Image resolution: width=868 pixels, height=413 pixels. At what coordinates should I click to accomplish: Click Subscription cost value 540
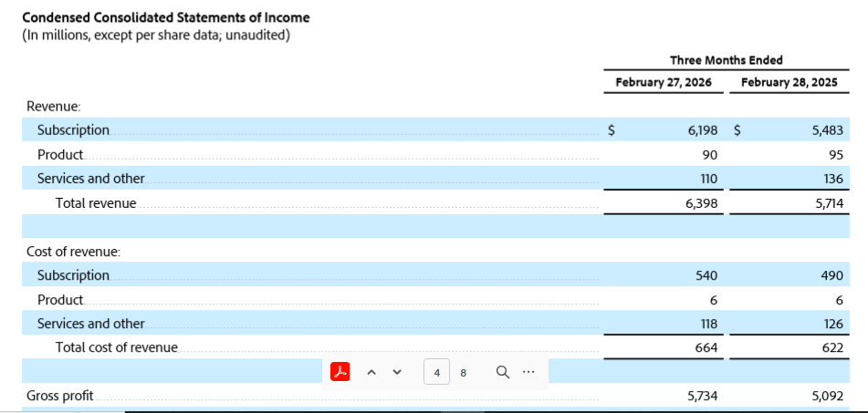point(706,275)
